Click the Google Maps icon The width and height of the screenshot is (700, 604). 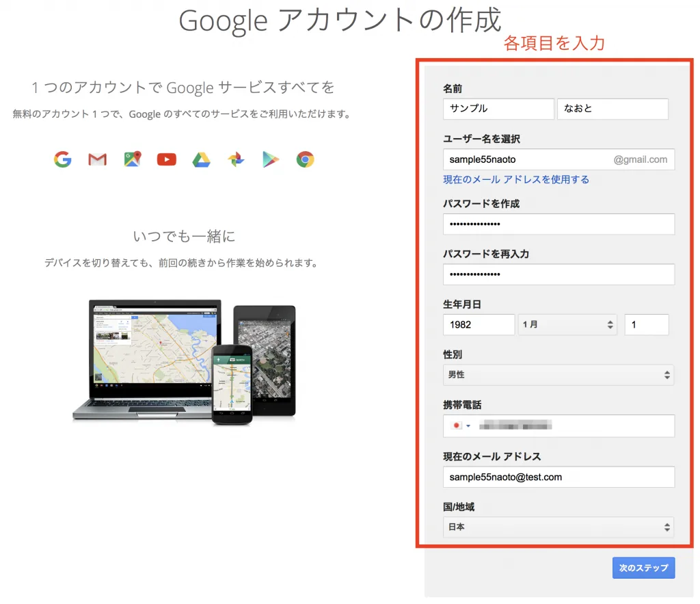click(x=132, y=159)
